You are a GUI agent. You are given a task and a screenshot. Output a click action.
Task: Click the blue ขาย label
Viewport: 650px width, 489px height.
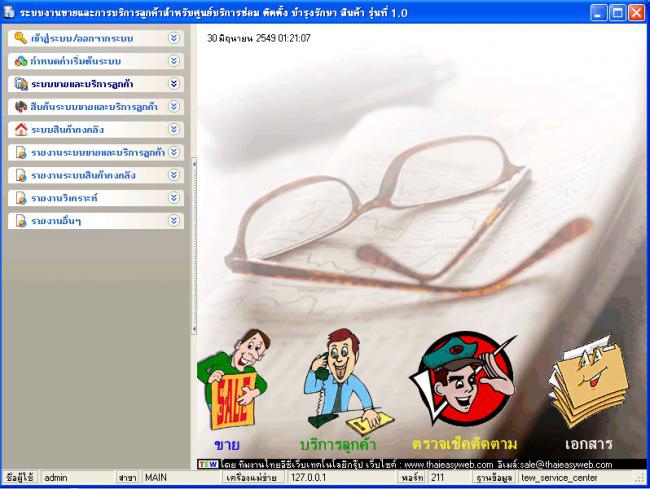pyautogui.click(x=227, y=445)
